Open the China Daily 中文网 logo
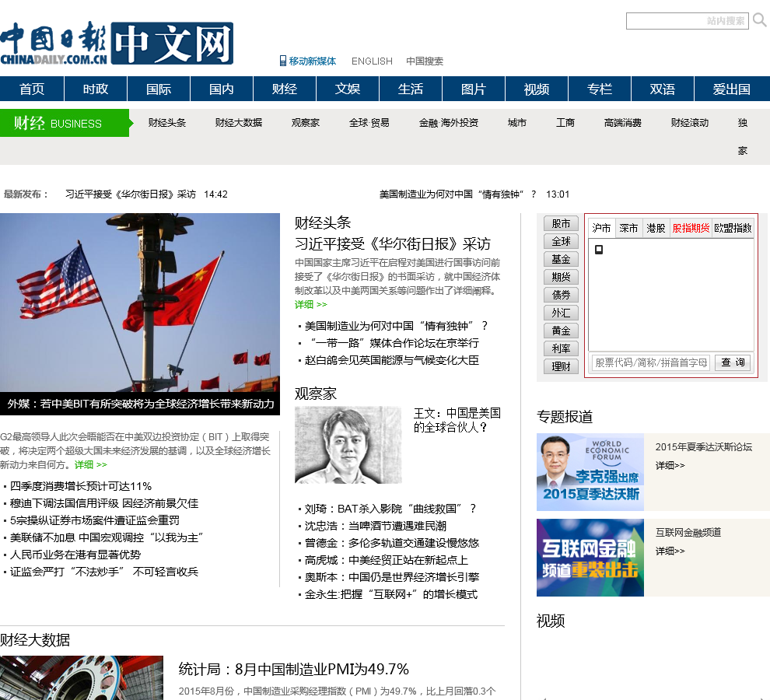The height and width of the screenshot is (700, 770). tap(117, 44)
